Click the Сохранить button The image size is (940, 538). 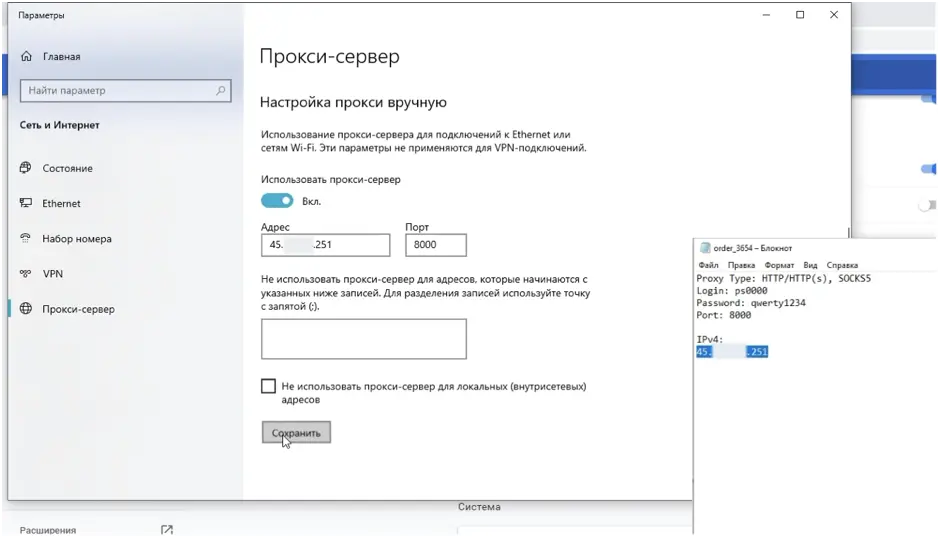296,432
